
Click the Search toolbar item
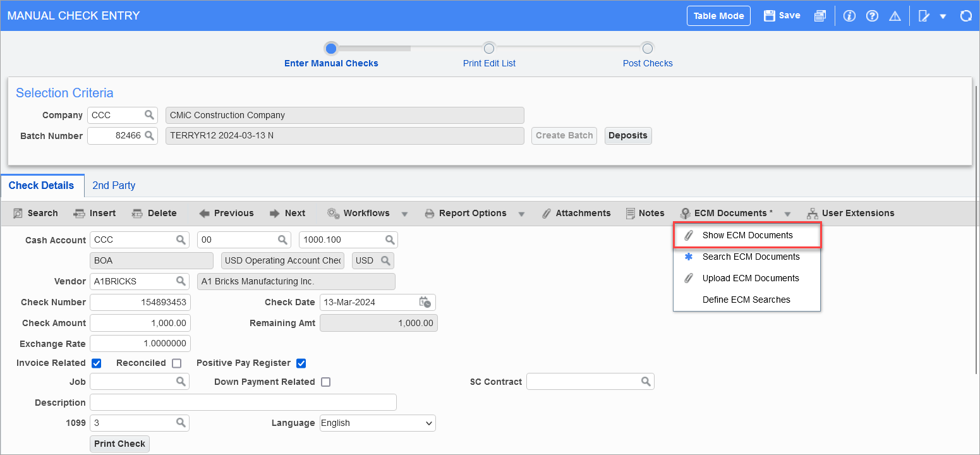(35, 213)
